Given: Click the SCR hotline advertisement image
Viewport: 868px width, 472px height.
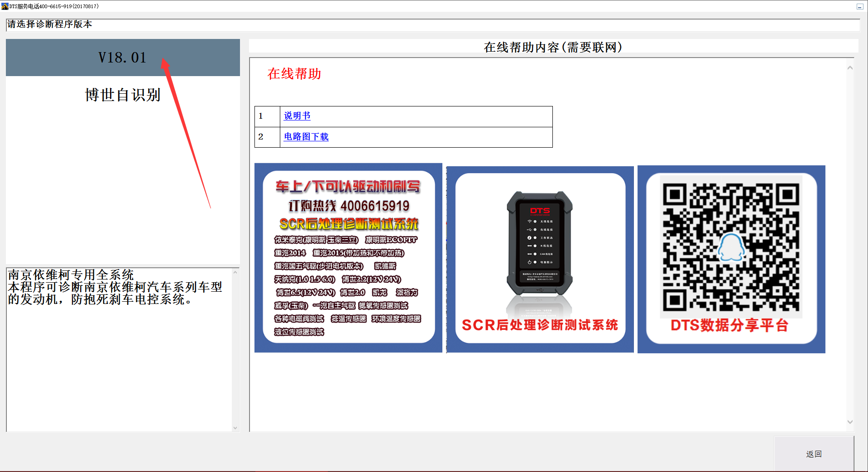Looking at the screenshot, I should 348,258.
